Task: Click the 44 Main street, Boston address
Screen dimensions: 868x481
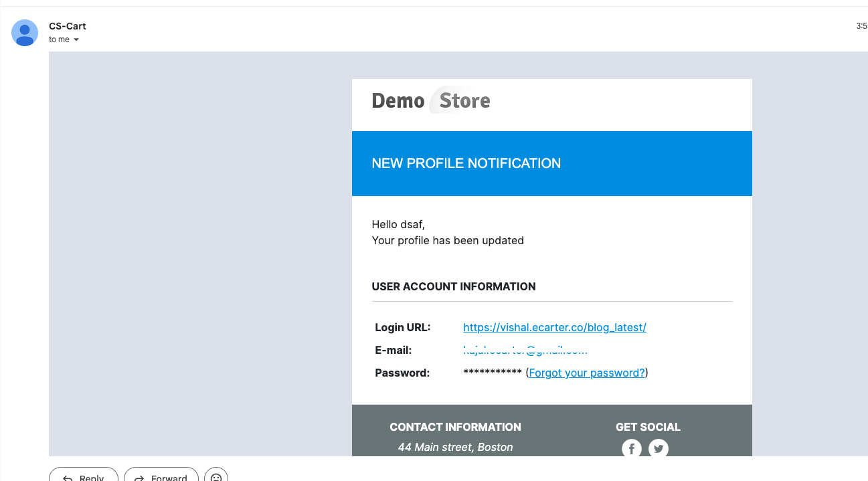Action: click(x=455, y=447)
